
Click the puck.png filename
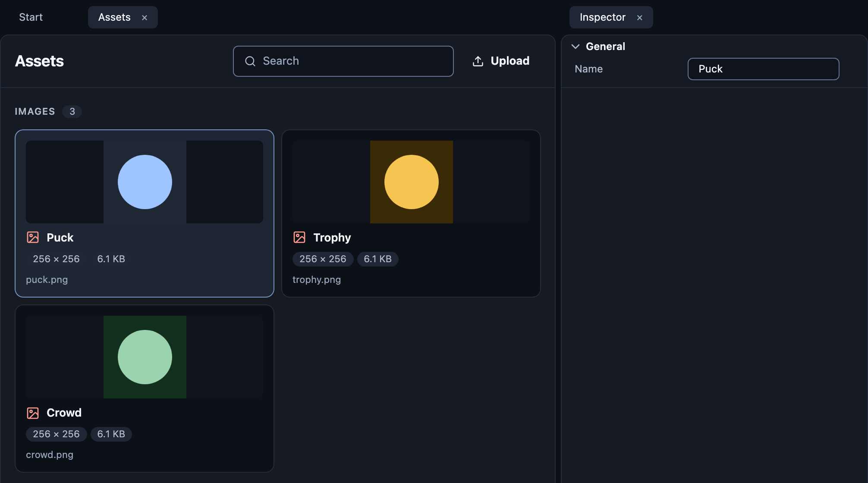coord(47,279)
